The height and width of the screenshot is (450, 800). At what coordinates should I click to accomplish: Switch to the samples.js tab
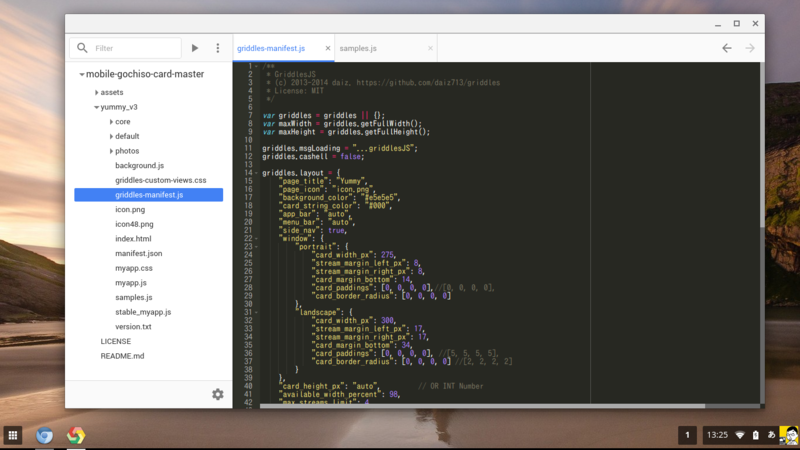(358, 48)
